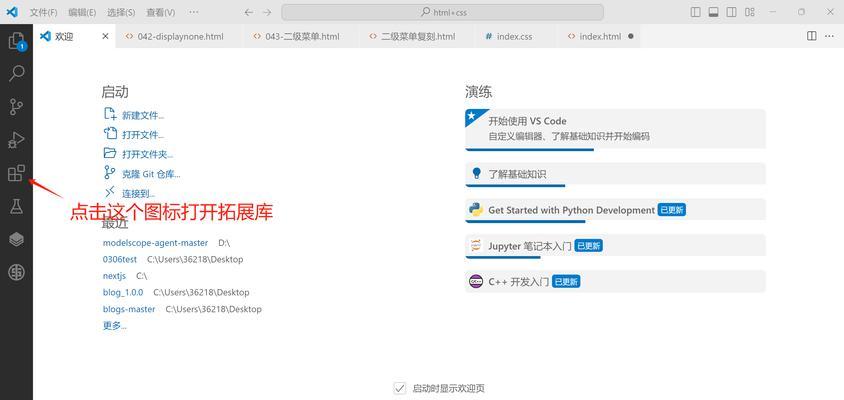Image resolution: width=844 pixels, height=400 pixels.
Task: Click the html+css search box
Action: pyautogui.click(x=442, y=12)
